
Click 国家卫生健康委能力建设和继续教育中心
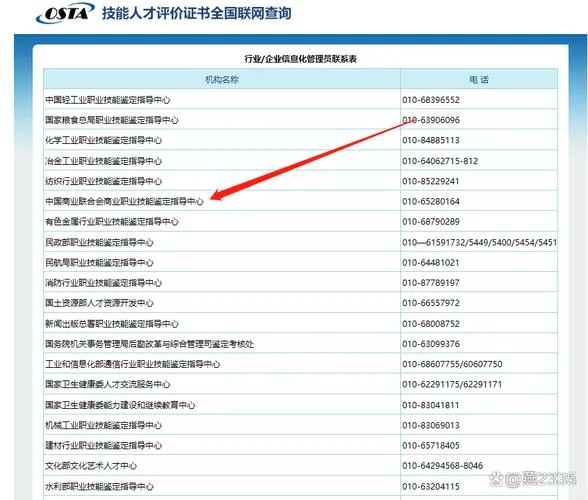(x=120, y=405)
